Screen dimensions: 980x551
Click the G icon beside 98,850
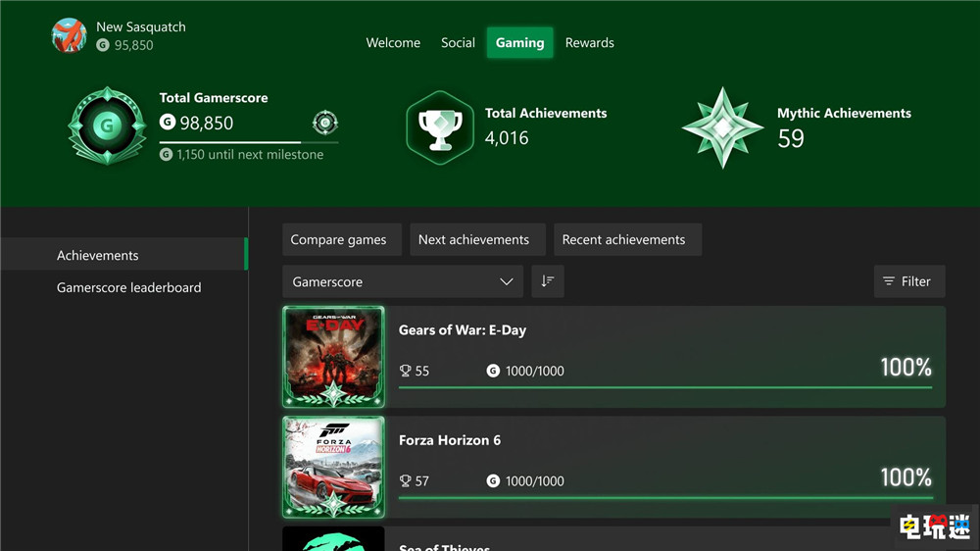[x=167, y=122]
